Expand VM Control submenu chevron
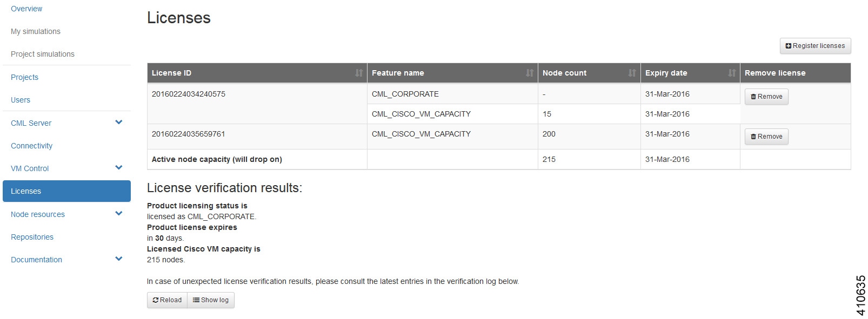Screen dimensions: 868x319 pyautogui.click(x=119, y=168)
